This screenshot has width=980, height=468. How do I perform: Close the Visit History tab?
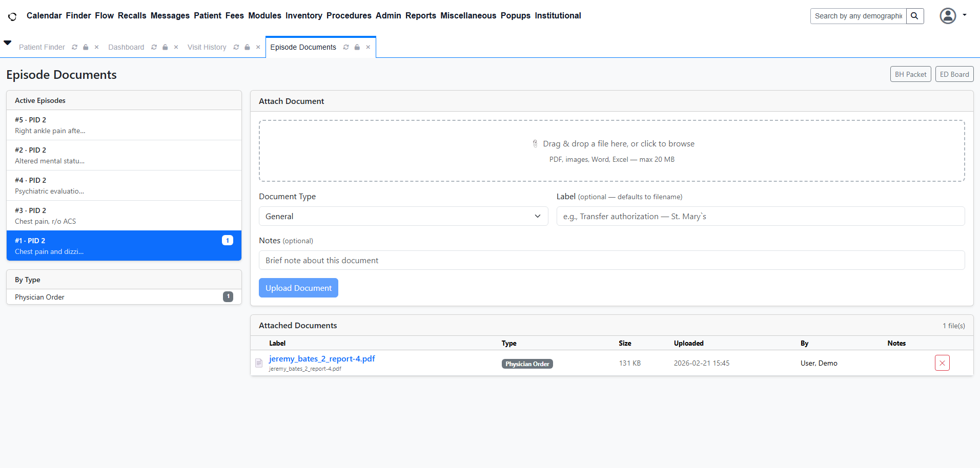point(258,47)
